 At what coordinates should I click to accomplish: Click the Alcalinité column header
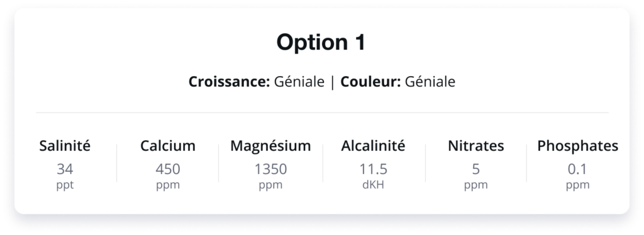click(373, 146)
